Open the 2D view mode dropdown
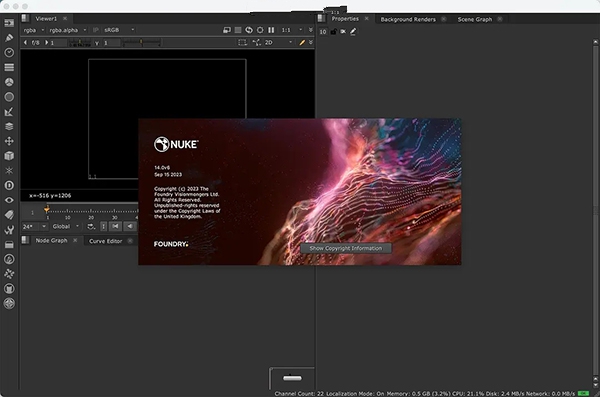600x397 pixels. coord(279,42)
